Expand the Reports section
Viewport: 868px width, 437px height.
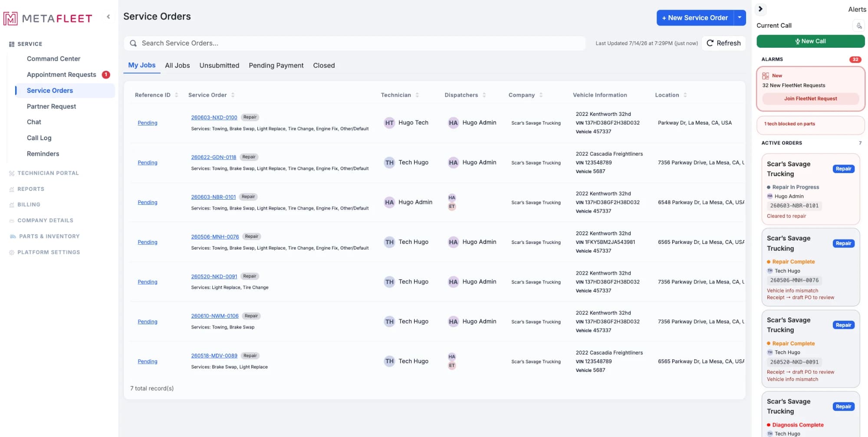coord(30,189)
